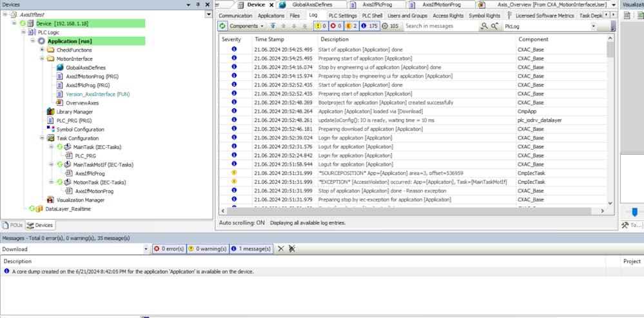Screen dimensions: 644x318
Task: Open the PlcLog logger dropdown
Action: pyautogui.click(x=593, y=26)
